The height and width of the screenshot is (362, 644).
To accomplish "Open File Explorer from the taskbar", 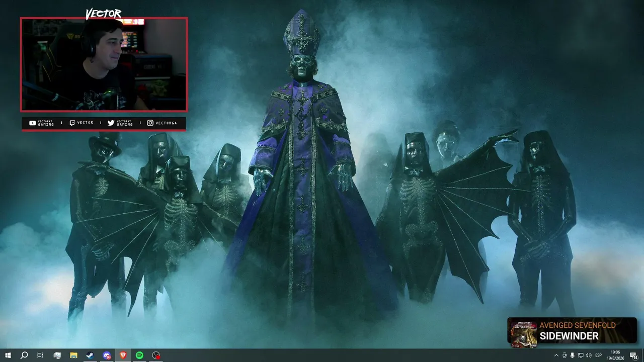I will pos(73,355).
